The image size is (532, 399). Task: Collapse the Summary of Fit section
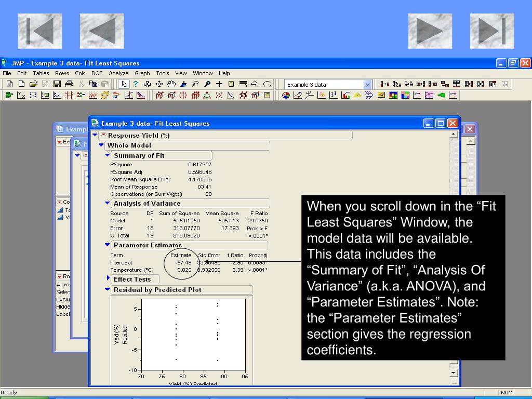click(x=108, y=155)
